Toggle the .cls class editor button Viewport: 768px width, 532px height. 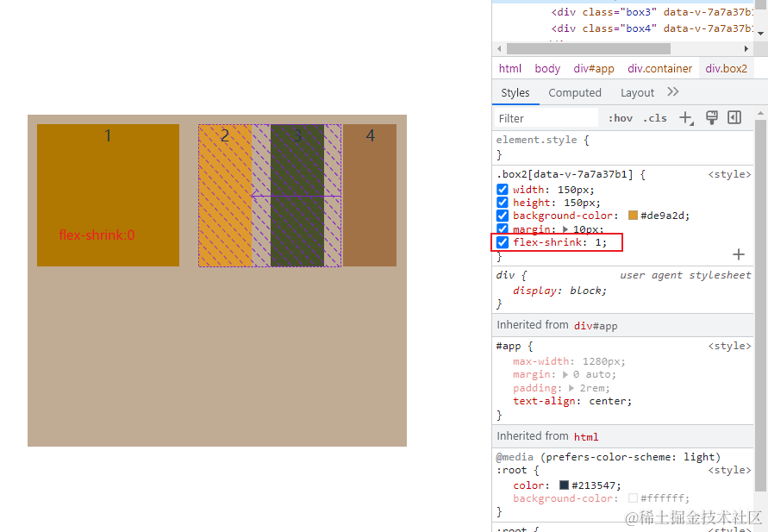coord(655,118)
